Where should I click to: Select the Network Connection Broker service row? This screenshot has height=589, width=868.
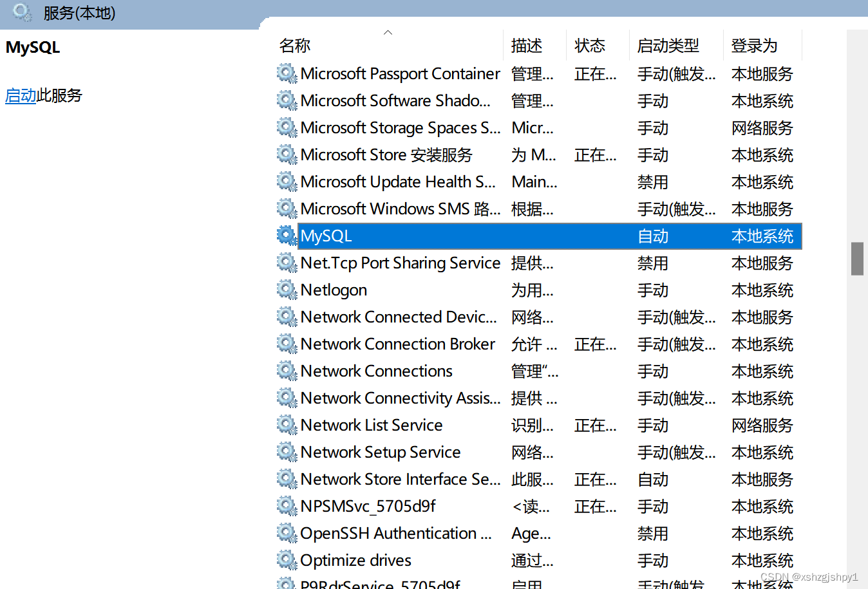[397, 344]
